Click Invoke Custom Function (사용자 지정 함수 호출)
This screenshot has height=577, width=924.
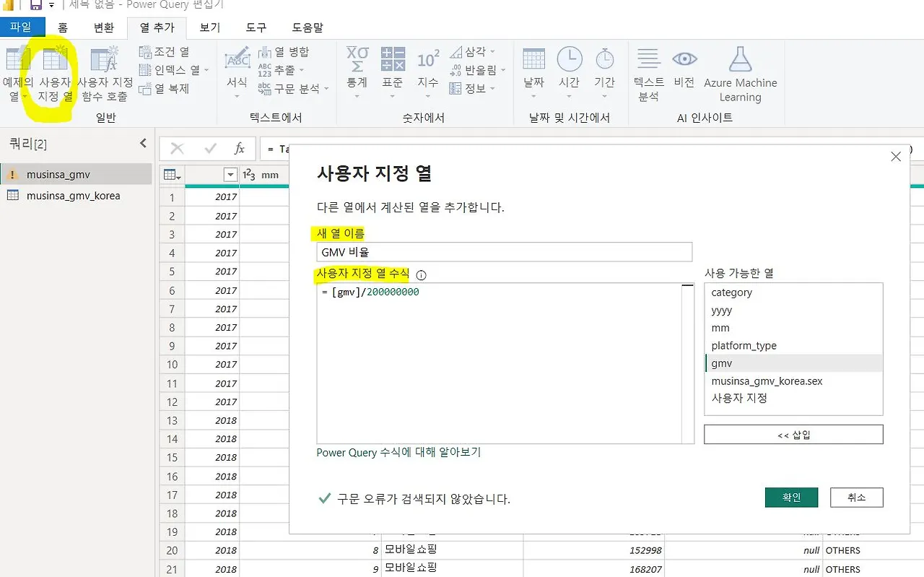[105, 74]
